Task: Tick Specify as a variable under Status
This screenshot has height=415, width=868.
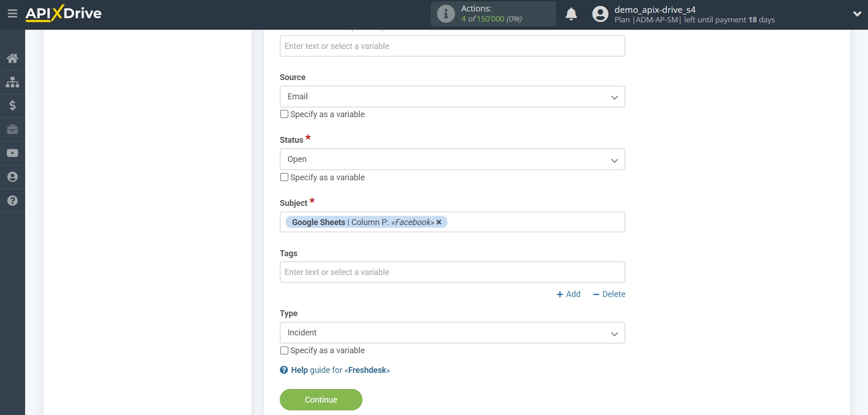Action: pyautogui.click(x=284, y=177)
